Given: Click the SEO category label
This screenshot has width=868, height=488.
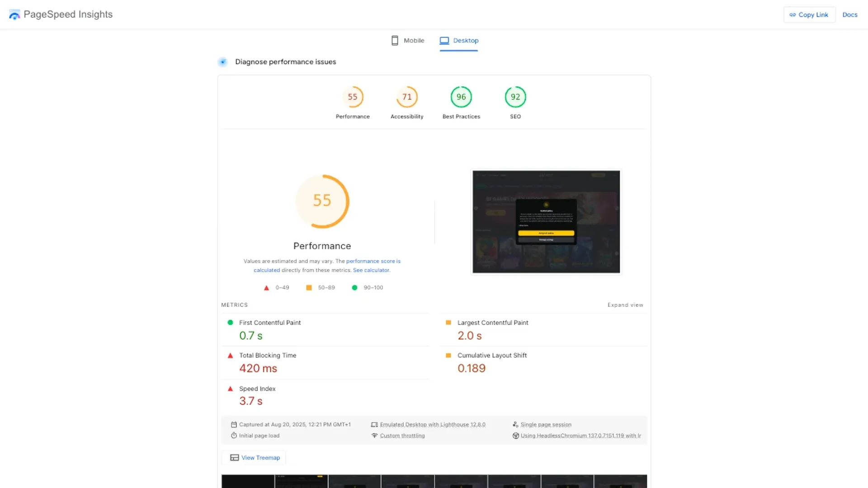Looking at the screenshot, I should (515, 117).
